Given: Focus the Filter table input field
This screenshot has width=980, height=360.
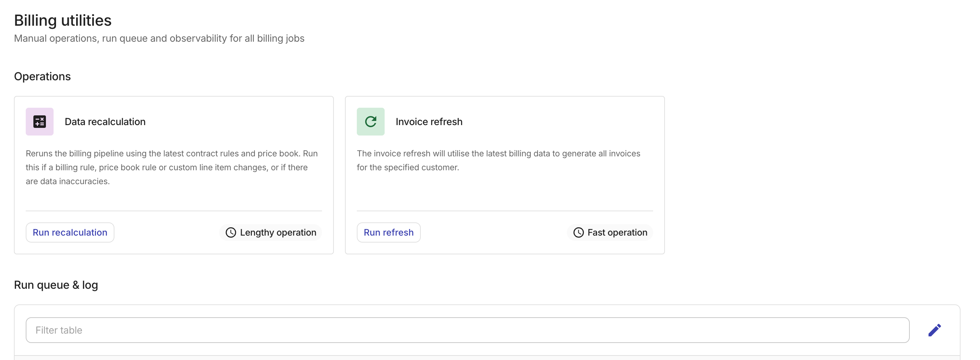Looking at the screenshot, I should coord(467,330).
